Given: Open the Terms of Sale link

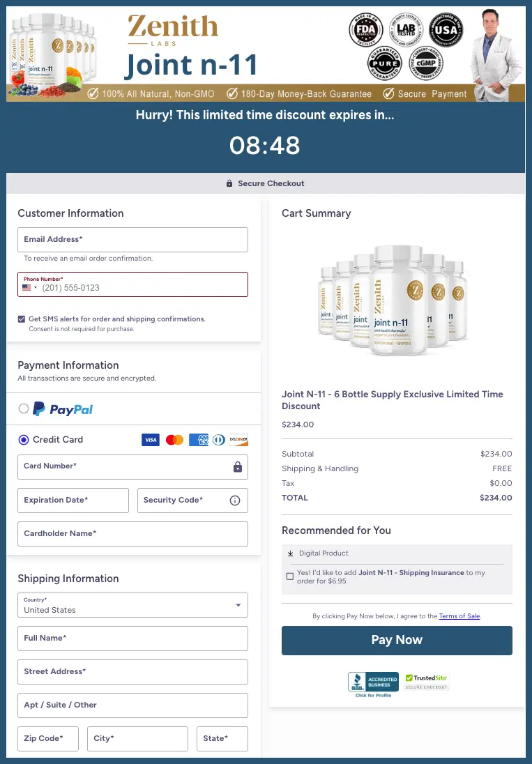Looking at the screenshot, I should pyautogui.click(x=459, y=616).
